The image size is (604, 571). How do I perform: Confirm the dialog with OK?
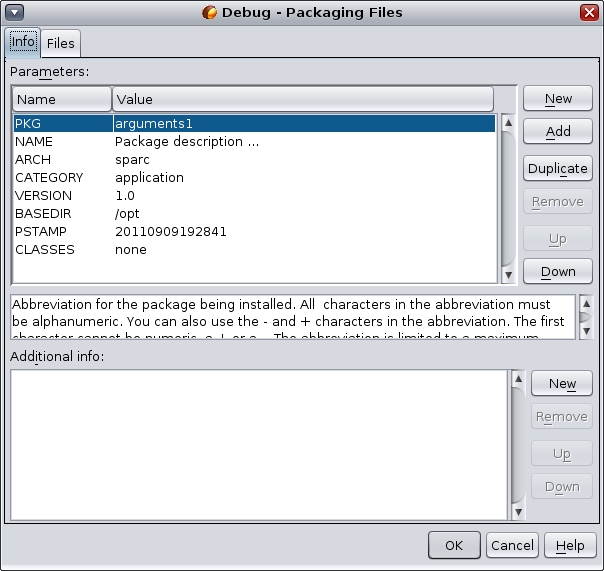[x=454, y=545]
